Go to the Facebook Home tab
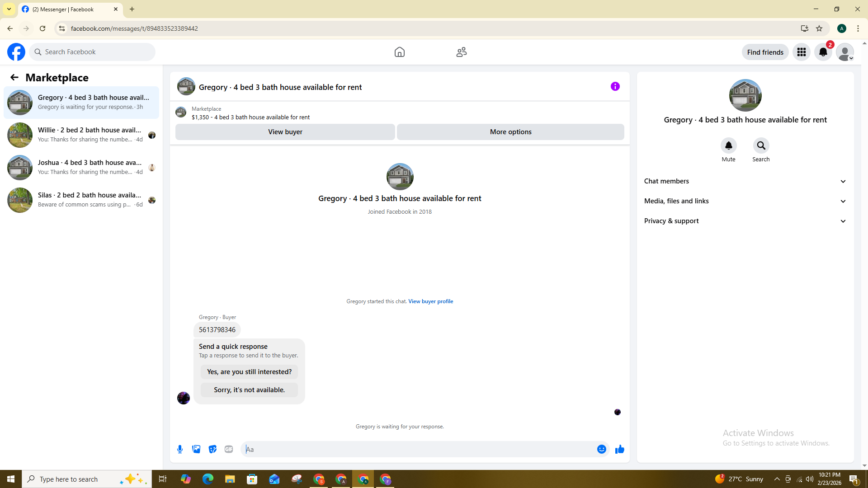This screenshot has width=868, height=488. pyautogui.click(x=399, y=52)
